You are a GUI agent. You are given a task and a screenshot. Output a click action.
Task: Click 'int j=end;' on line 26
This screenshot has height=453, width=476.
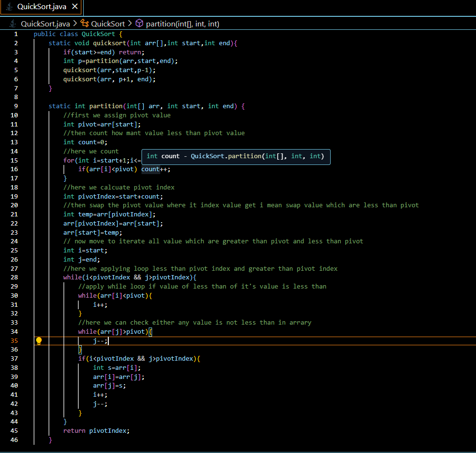tap(82, 260)
